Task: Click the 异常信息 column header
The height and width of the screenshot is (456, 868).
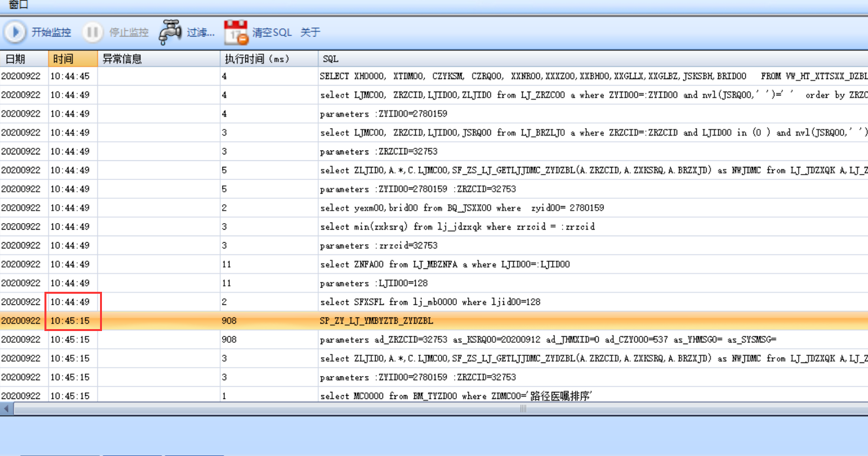Action: [159, 59]
